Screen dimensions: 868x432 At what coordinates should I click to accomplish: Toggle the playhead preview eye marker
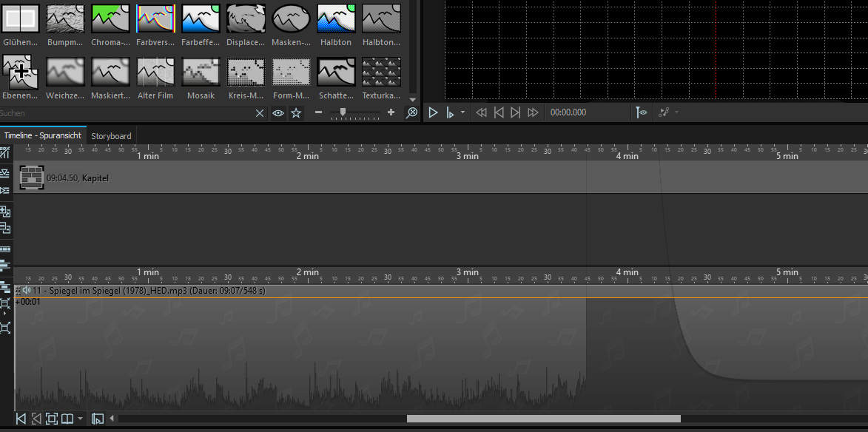pyautogui.click(x=641, y=112)
